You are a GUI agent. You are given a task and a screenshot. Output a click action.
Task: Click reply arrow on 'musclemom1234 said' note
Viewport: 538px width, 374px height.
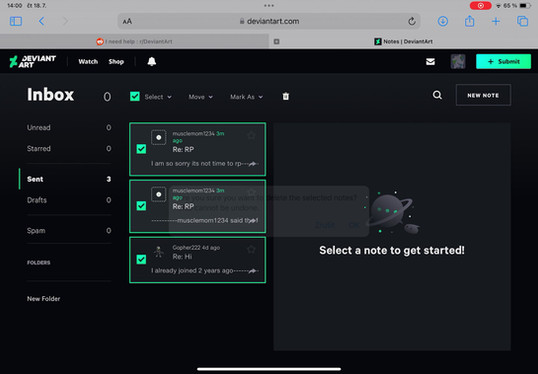(x=253, y=220)
